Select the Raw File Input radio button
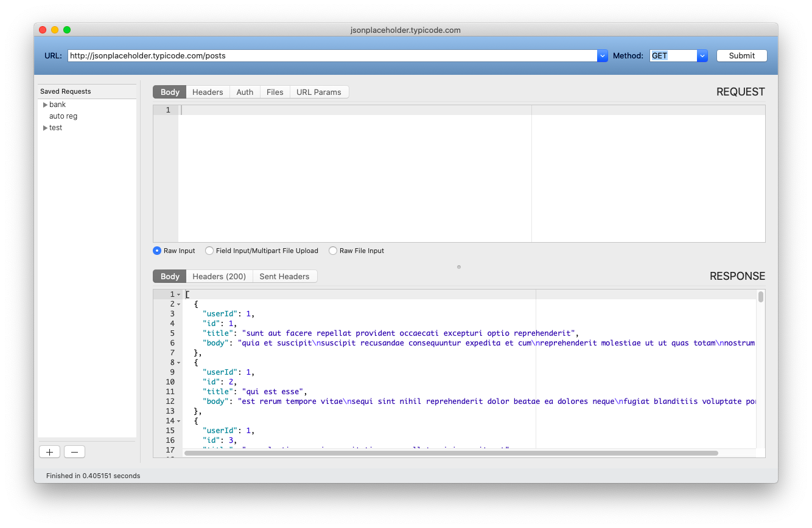The image size is (812, 528). (x=333, y=251)
